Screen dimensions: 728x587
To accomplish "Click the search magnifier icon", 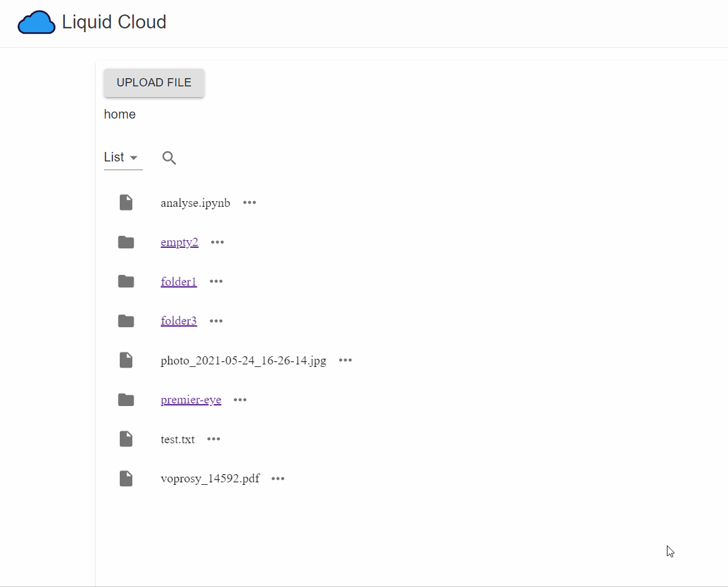I will [169, 158].
